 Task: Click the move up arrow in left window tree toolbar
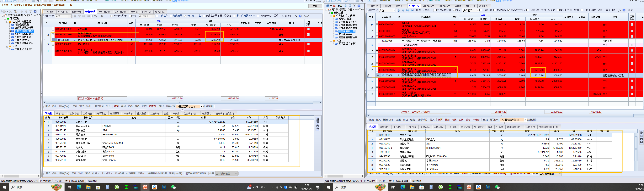tap(22, 12)
